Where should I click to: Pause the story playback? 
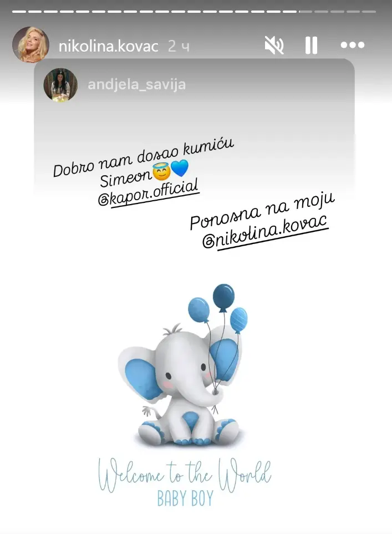(311, 45)
